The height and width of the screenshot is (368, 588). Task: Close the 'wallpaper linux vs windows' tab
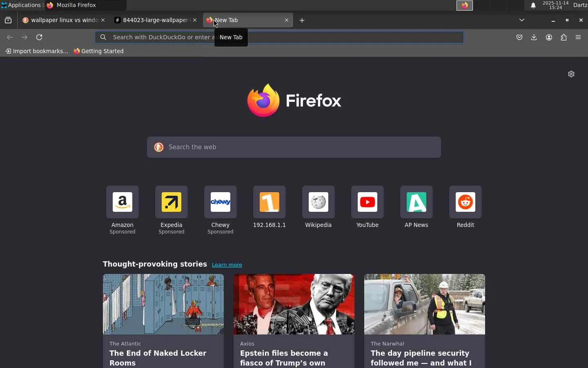point(103,20)
